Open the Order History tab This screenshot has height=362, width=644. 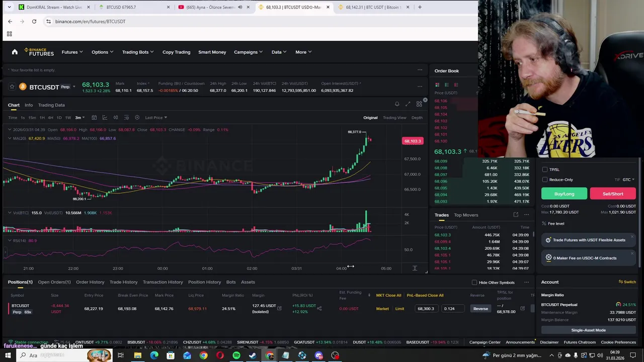tap(90, 282)
